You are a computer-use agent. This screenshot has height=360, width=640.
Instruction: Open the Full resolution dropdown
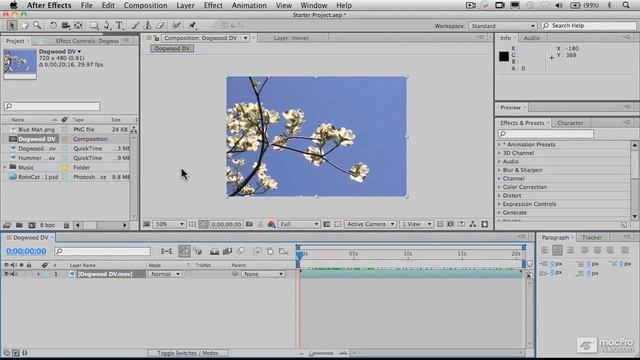point(299,224)
